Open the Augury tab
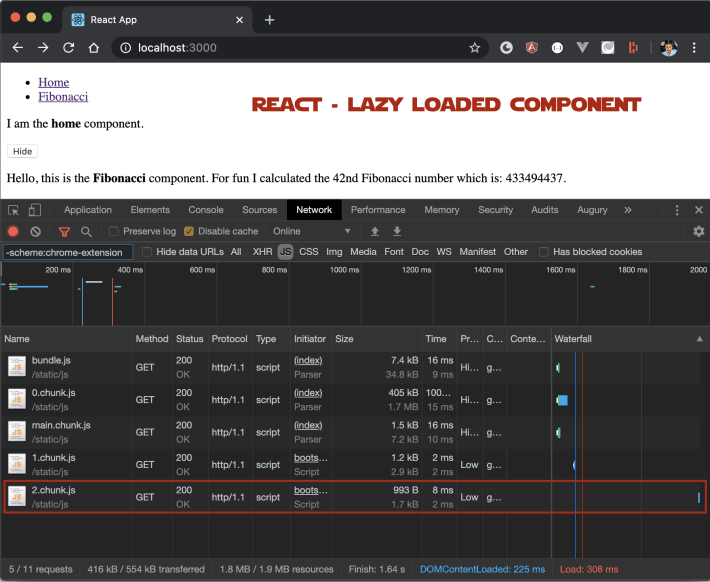The width and height of the screenshot is (710, 582). click(592, 210)
